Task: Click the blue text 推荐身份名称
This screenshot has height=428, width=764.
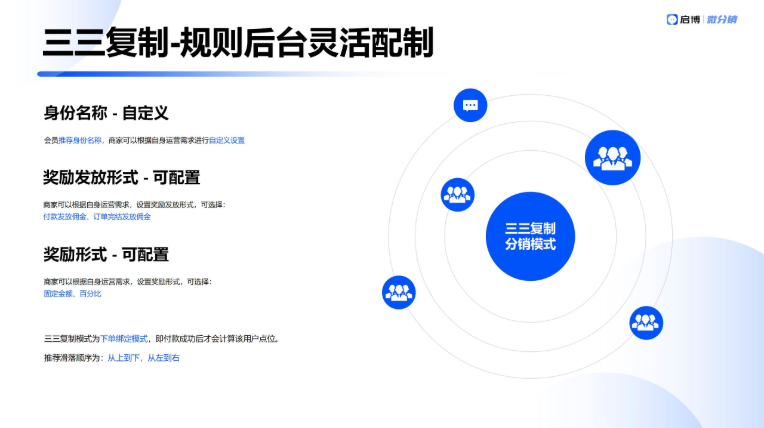Action: click(x=80, y=140)
